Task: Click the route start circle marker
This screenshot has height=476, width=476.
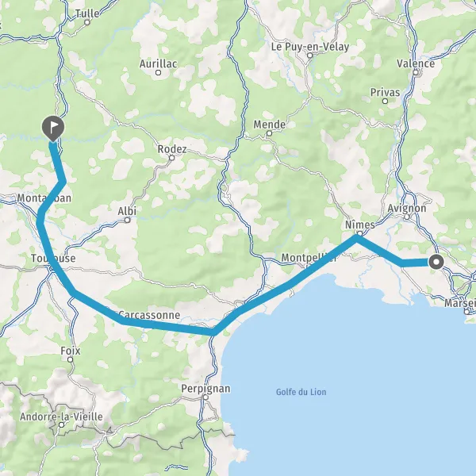Action: pyautogui.click(x=436, y=262)
